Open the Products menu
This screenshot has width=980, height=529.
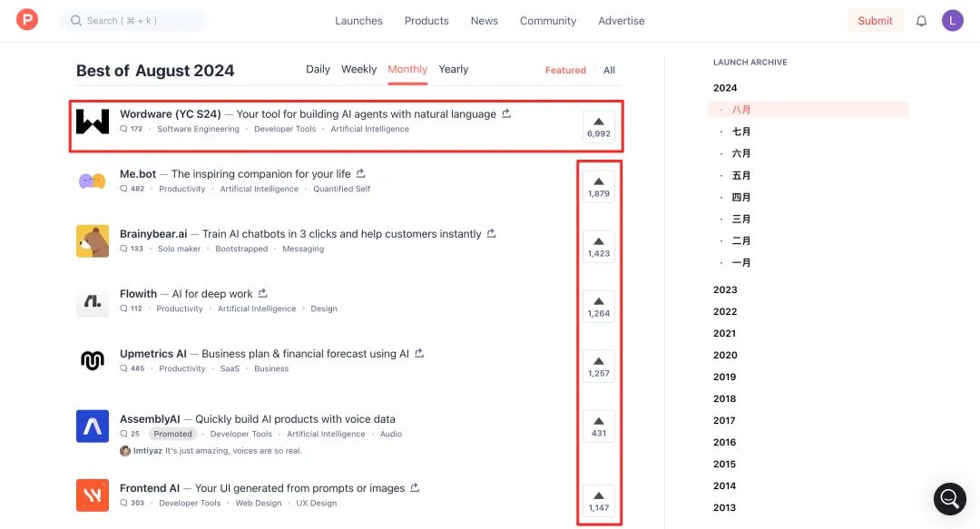426,21
